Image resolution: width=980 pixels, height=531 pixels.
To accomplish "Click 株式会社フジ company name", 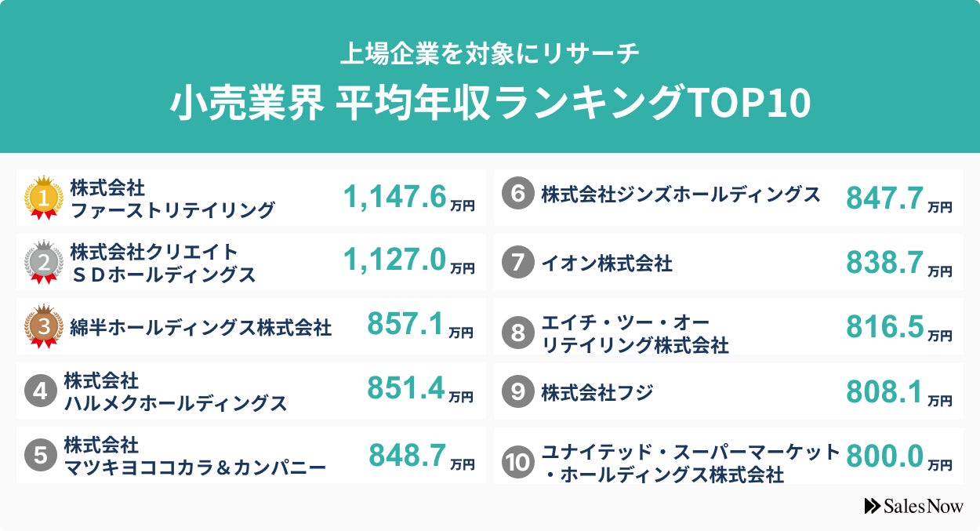I will pyautogui.click(x=597, y=392).
